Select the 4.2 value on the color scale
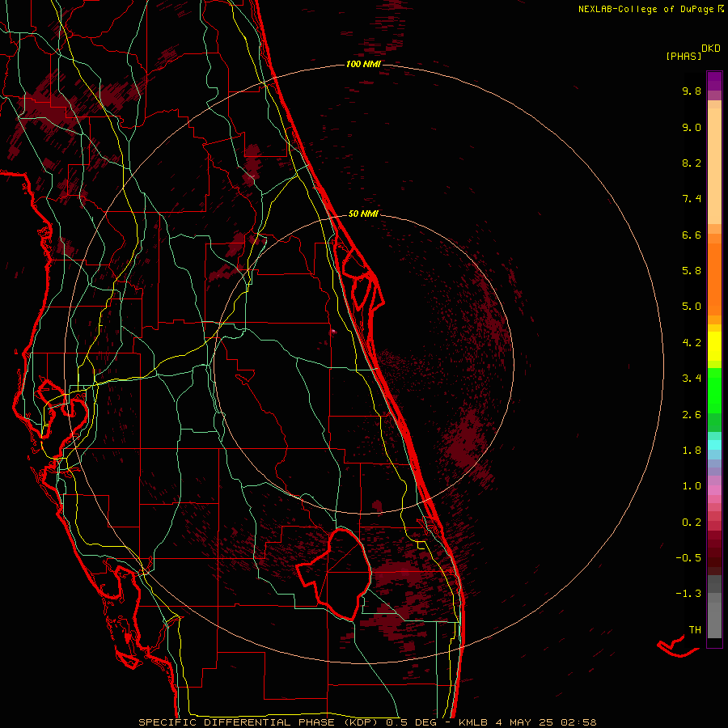 coord(692,343)
